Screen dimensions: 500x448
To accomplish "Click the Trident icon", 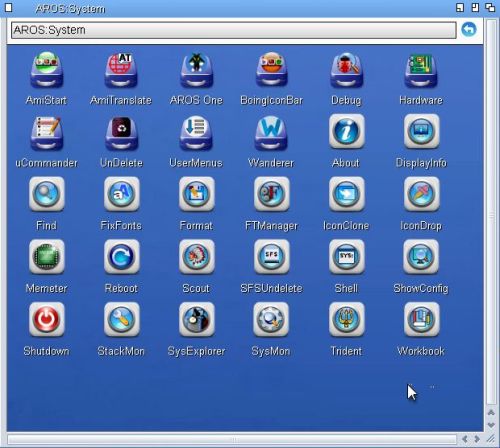I will (346, 319).
